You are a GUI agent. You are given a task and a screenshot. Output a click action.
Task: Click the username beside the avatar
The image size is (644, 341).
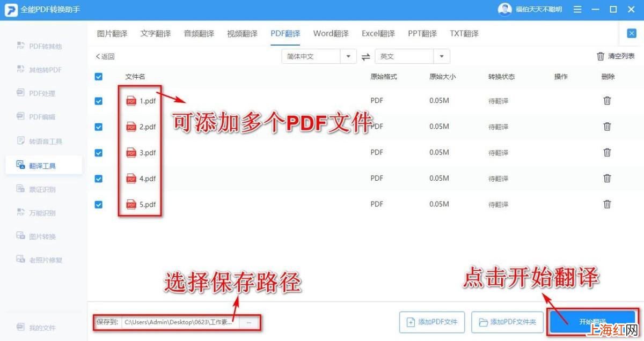(539, 10)
